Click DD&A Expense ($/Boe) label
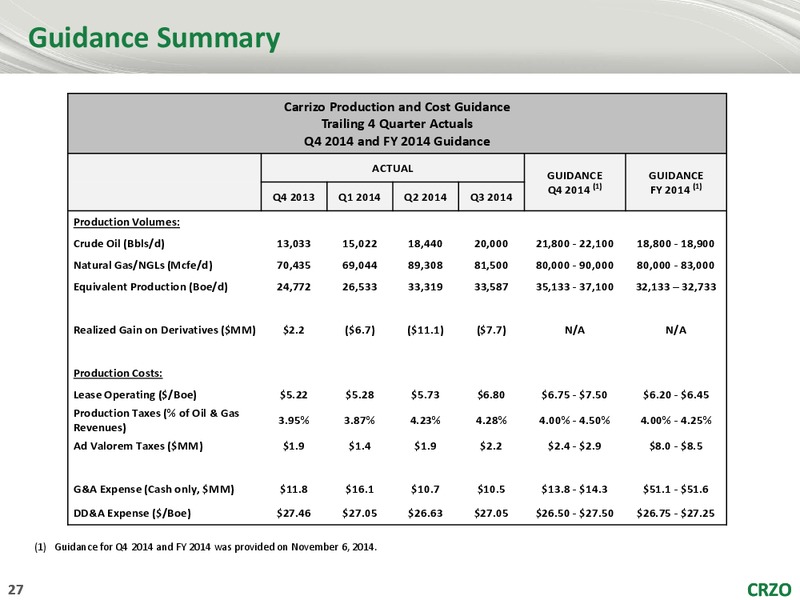800x600 pixels. tap(132, 513)
